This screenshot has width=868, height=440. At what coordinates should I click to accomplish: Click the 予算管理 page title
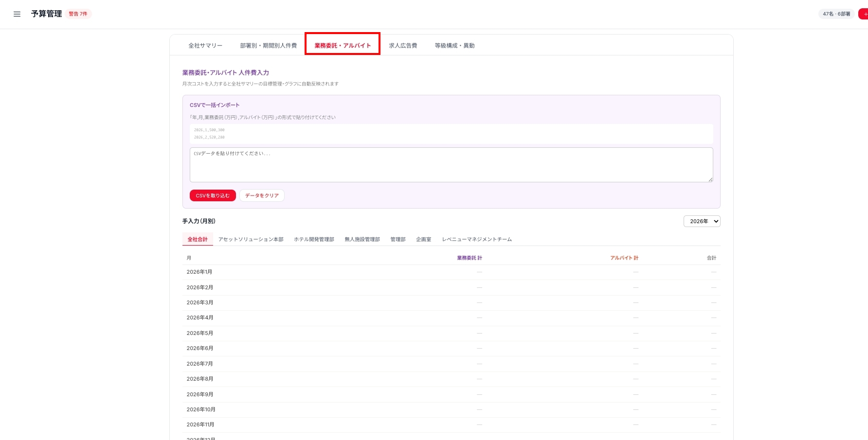coord(47,14)
